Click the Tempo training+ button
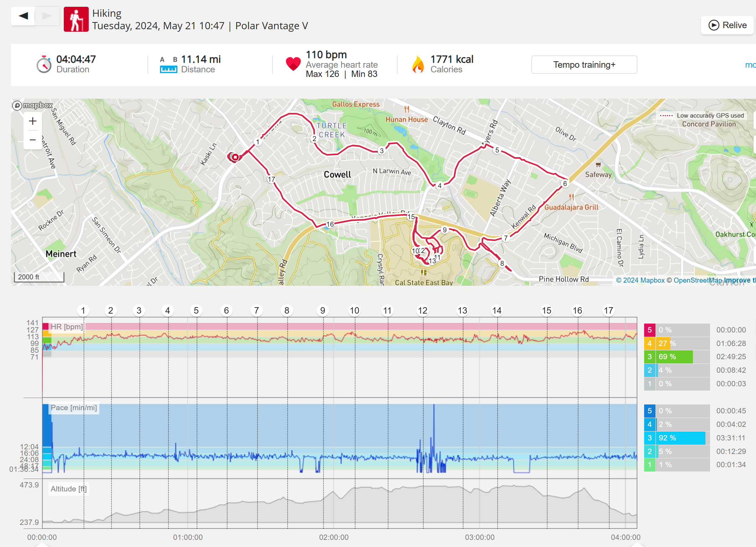The image size is (756, 547). [x=584, y=64]
